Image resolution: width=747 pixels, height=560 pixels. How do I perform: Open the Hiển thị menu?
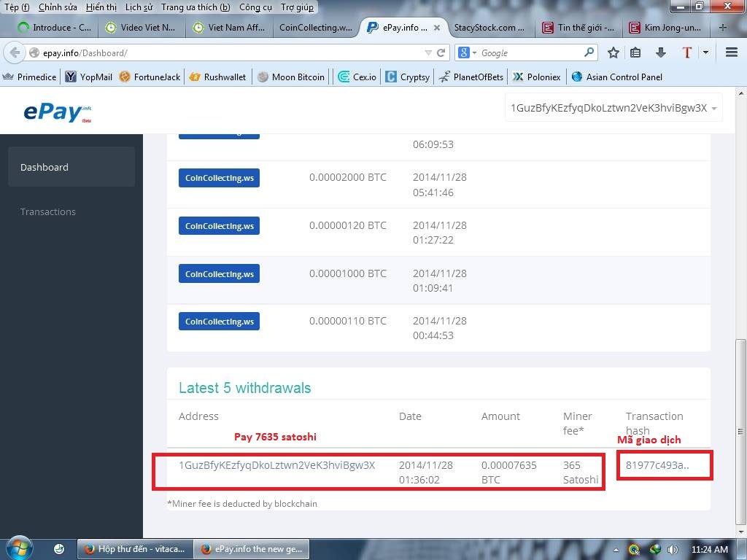[x=101, y=7]
